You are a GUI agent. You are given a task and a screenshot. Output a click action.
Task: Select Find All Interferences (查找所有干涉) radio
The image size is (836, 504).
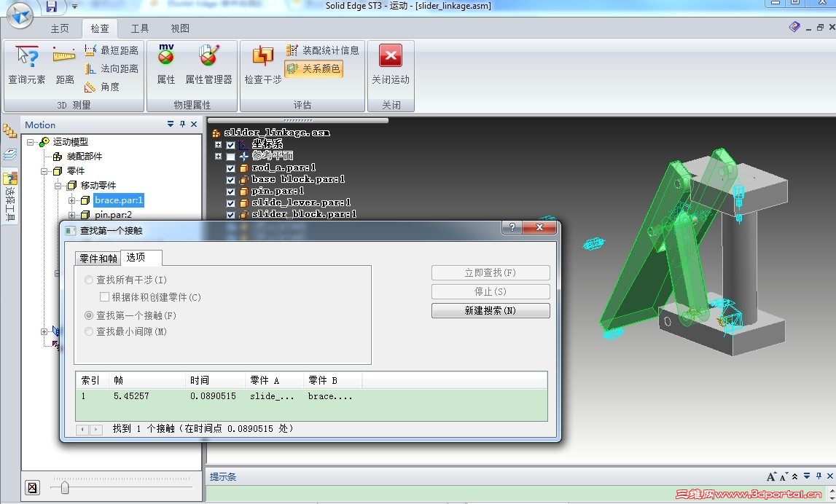[x=89, y=280]
